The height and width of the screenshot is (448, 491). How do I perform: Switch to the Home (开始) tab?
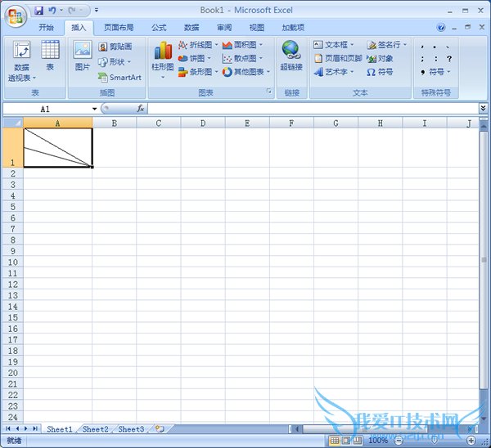[46, 28]
